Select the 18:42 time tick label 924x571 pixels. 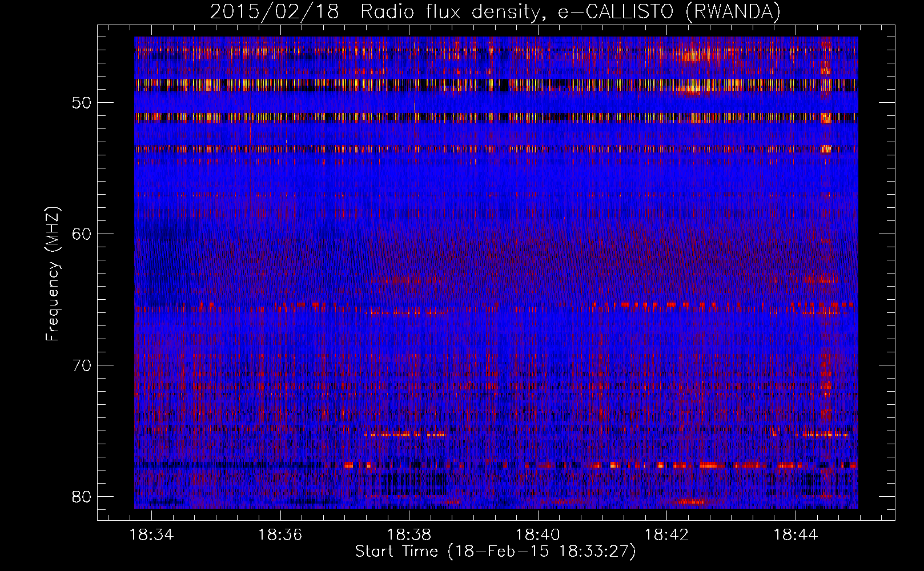666,535
